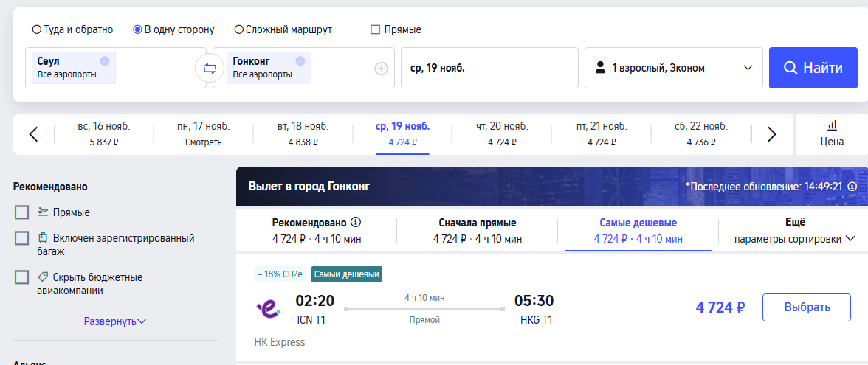This screenshot has height=365, width=868.
Task: Enable Включен зарегистрированный багаж filter
Action: pyautogui.click(x=22, y=238)
